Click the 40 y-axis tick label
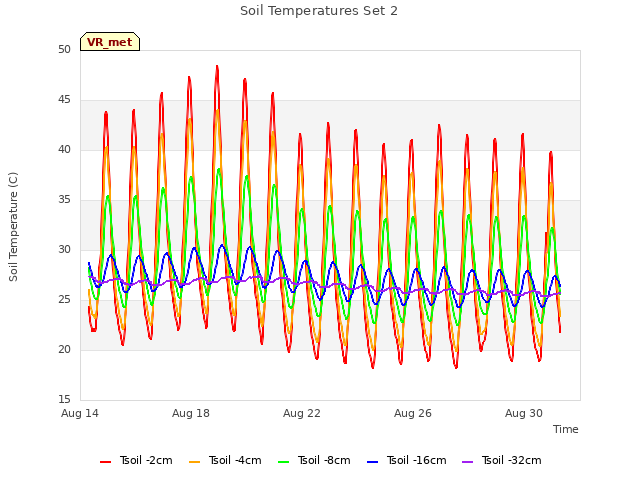The width and height of the screenshot is (640, 480). (x=64, y=149)
